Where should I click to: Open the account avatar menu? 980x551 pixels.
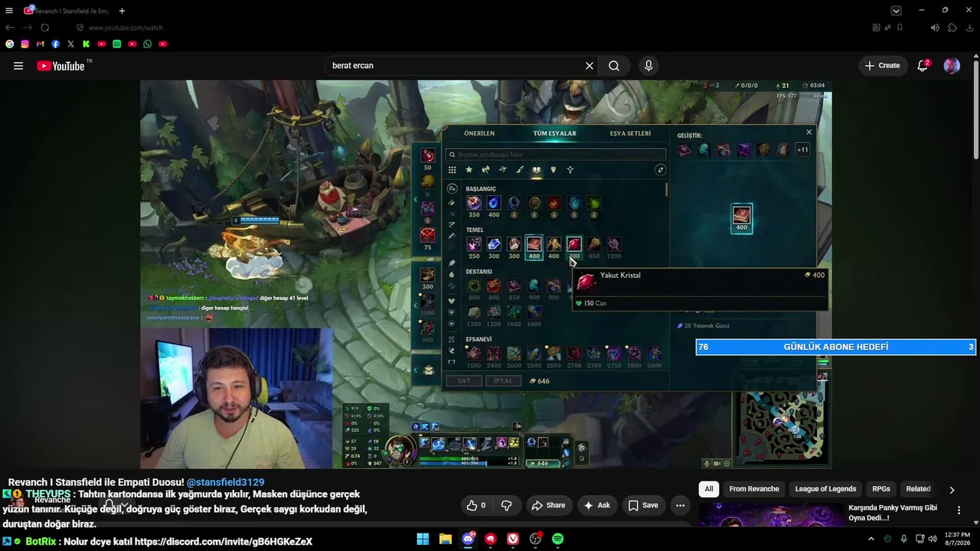click(x=952, y=66)
